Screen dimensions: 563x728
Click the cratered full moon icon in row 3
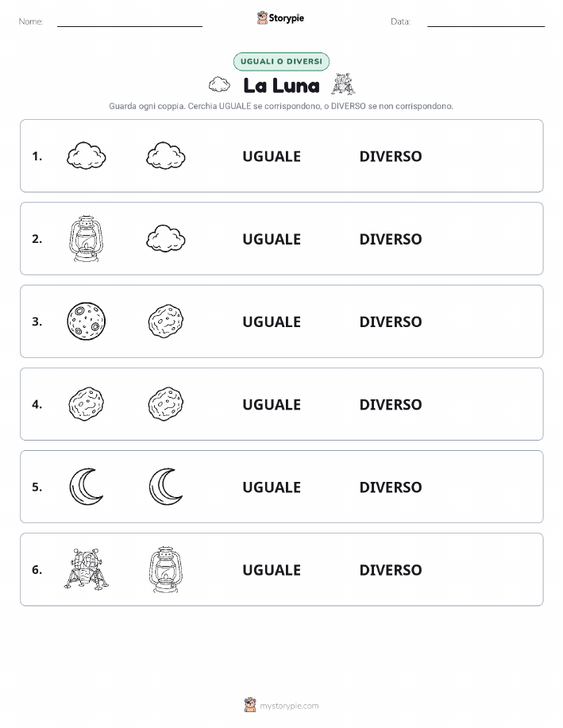(x=87, y=322)
